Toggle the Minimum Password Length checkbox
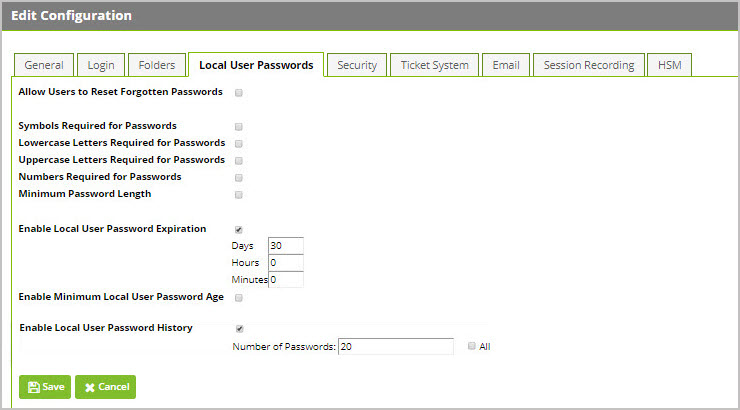 pyautogui.click(x=239, y=195)
